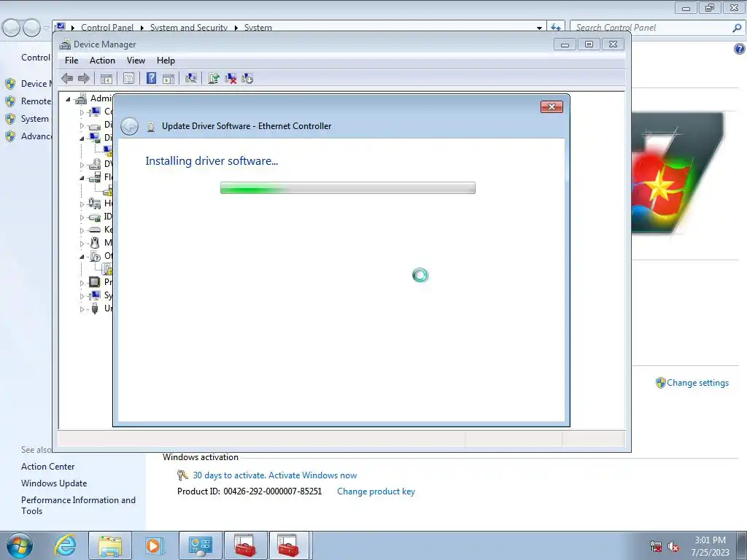Expand the DVD drives category arrow
Viewport: 747px width, 560px height.
point(82,166)
